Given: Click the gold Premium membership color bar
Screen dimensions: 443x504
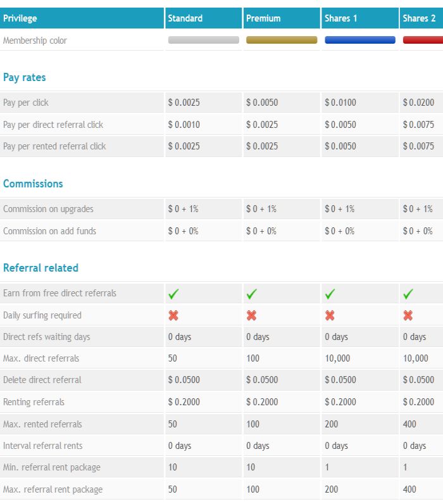Looking at the screenshot, I should [x=282, y=40].
